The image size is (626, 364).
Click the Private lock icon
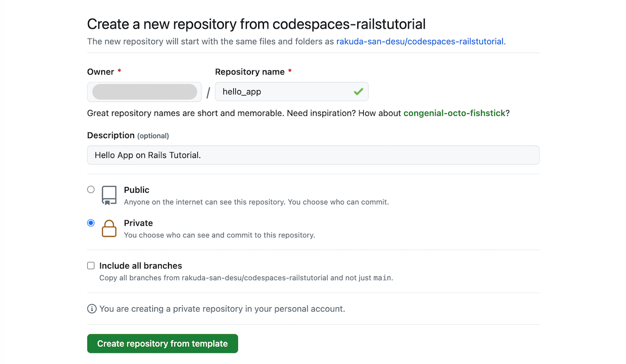click(109, 228)
